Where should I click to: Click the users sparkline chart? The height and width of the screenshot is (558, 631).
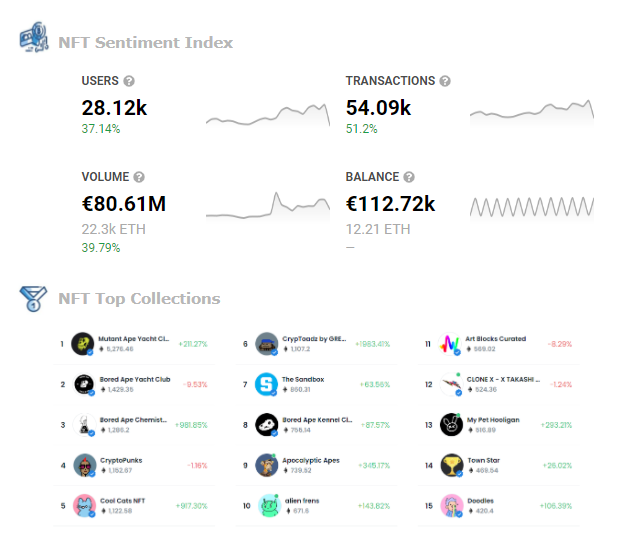(x=268, y=115)
